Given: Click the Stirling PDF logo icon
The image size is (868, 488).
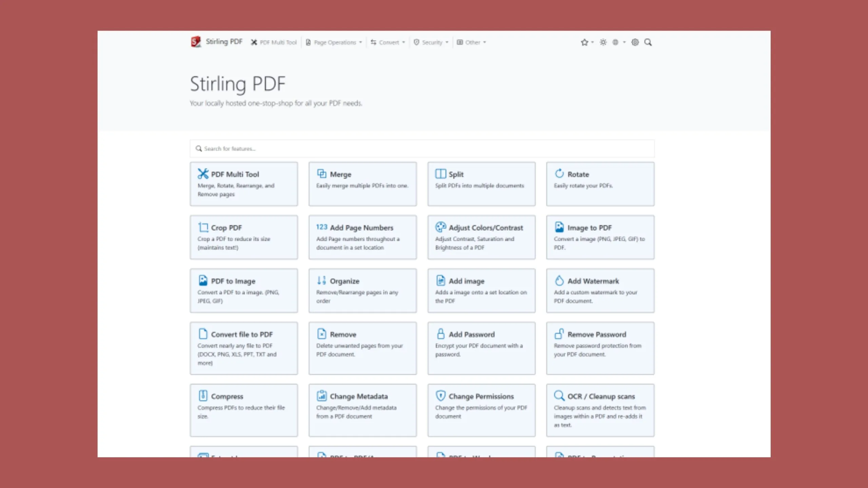Looking at the screenshot, I should pos(196,42).
